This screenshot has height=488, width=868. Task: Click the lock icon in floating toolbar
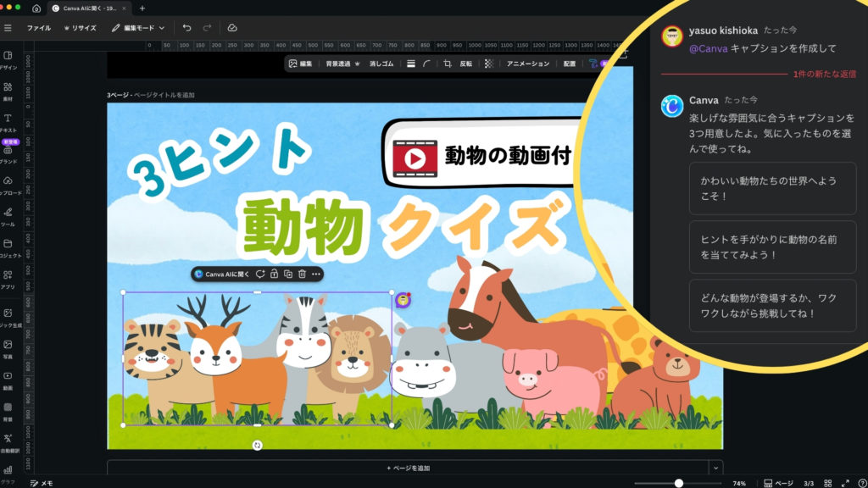point(274,274)
